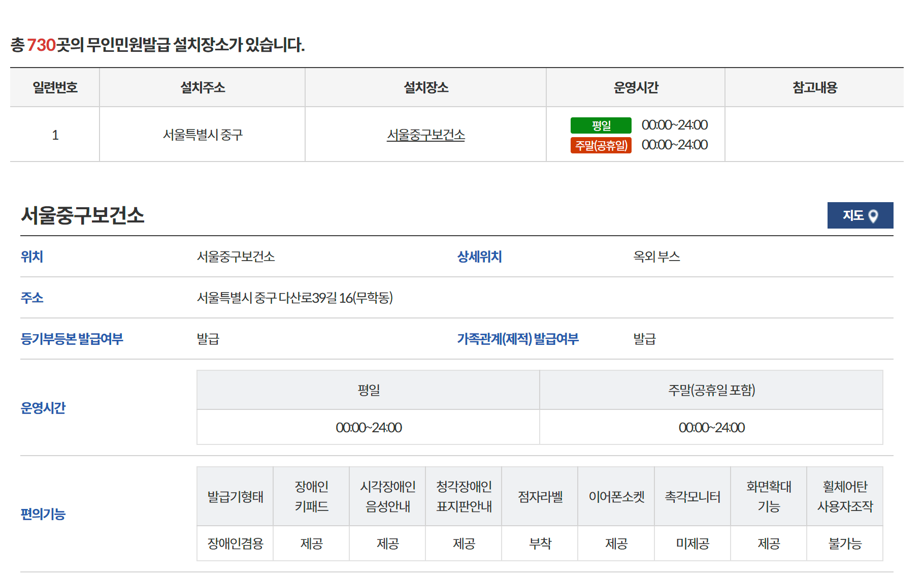Viewport: 924px width, 576px height.
Task: Click the row number 1 cell
Action: (x=54, y=134)
